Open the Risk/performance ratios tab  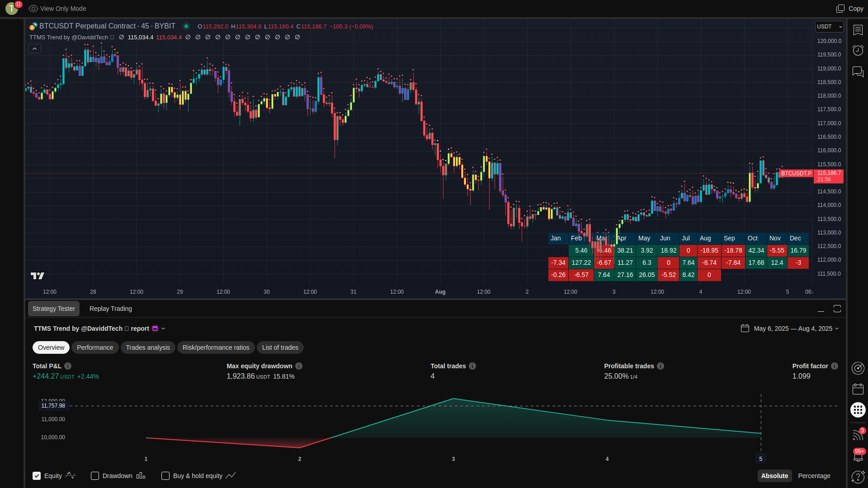pos(216,347)
